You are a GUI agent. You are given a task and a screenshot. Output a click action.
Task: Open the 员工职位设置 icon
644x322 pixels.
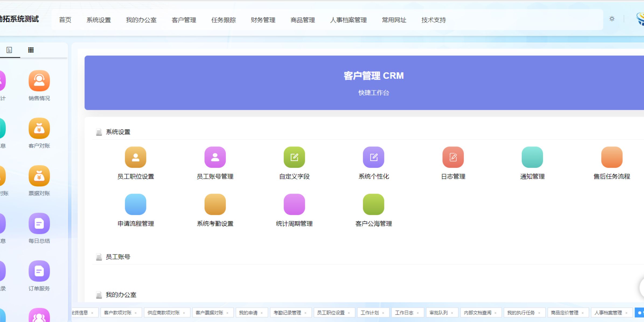click(135, 157)
